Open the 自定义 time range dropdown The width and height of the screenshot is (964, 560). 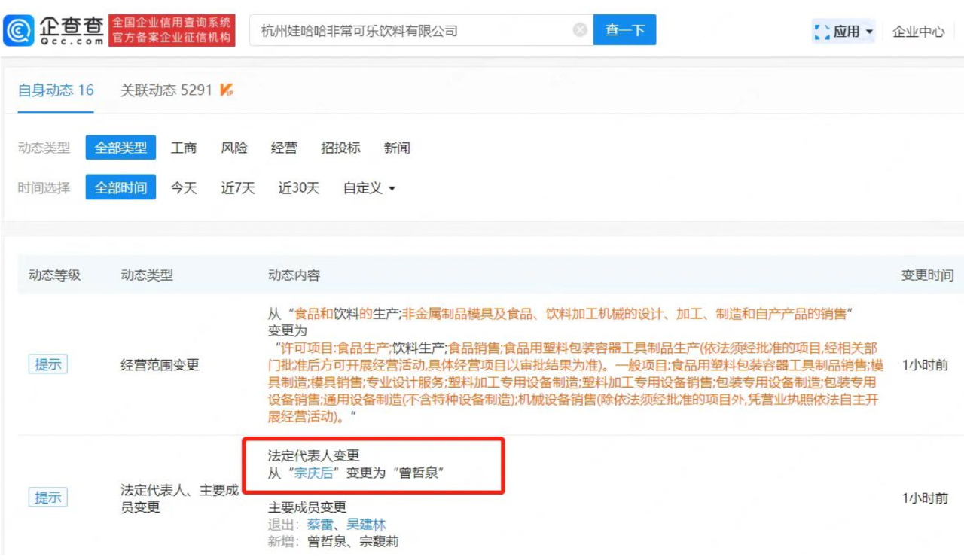pyautogui.click(x=369, y=188)
